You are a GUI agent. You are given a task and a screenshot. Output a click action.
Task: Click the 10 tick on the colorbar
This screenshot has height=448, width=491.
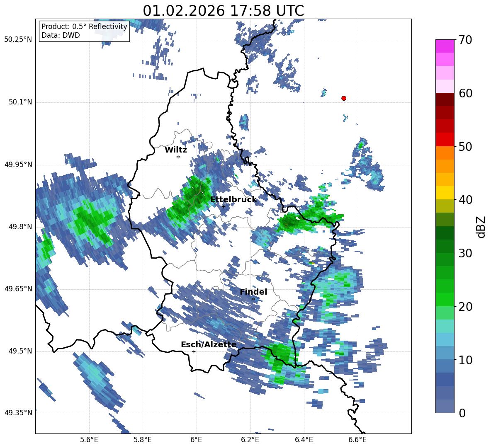point(465,360)
